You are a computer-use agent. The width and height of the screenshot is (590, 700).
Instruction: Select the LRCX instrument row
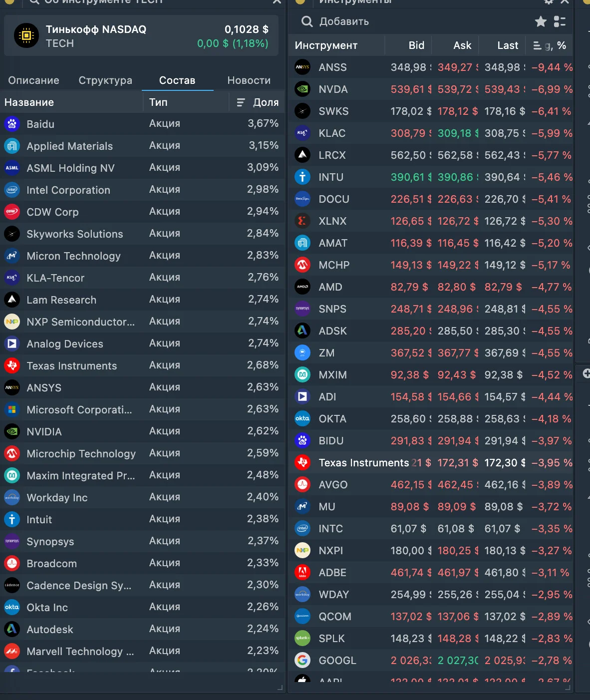coord(431,155)
